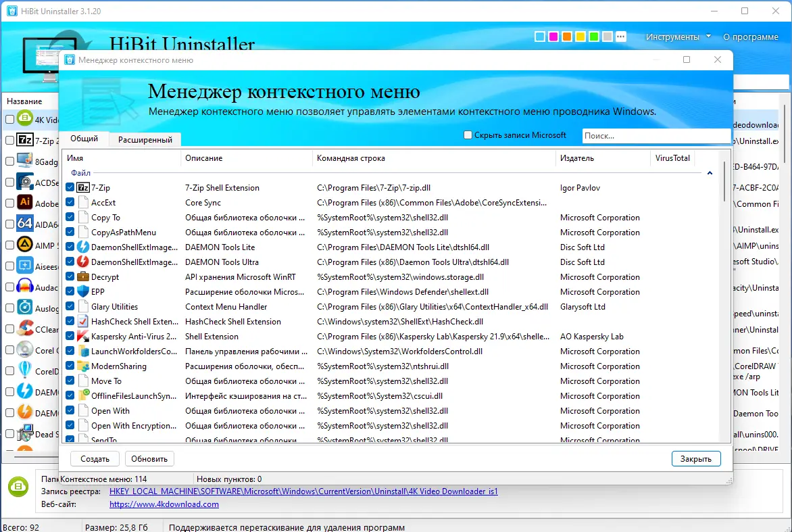Collapse the Файл group with chevron
The width and height of the screenshot is (792, 532).
710,173
